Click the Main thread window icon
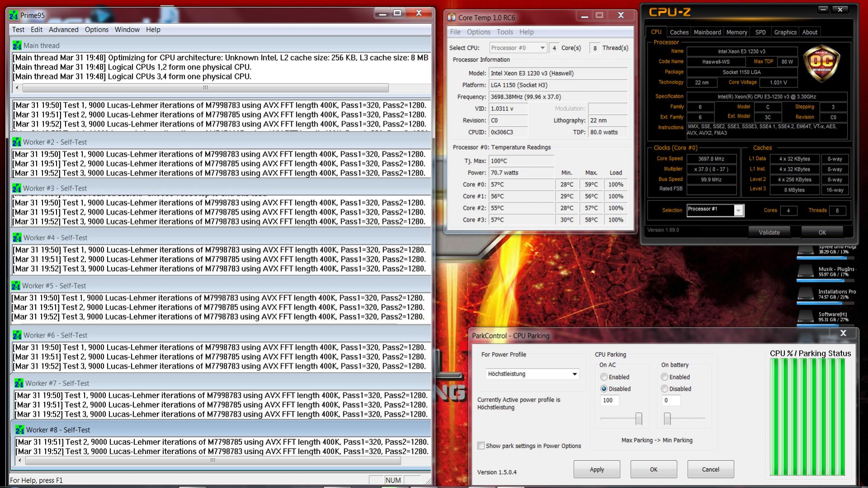The width and height of the screenshot is (868, 488). click(17, 45)
